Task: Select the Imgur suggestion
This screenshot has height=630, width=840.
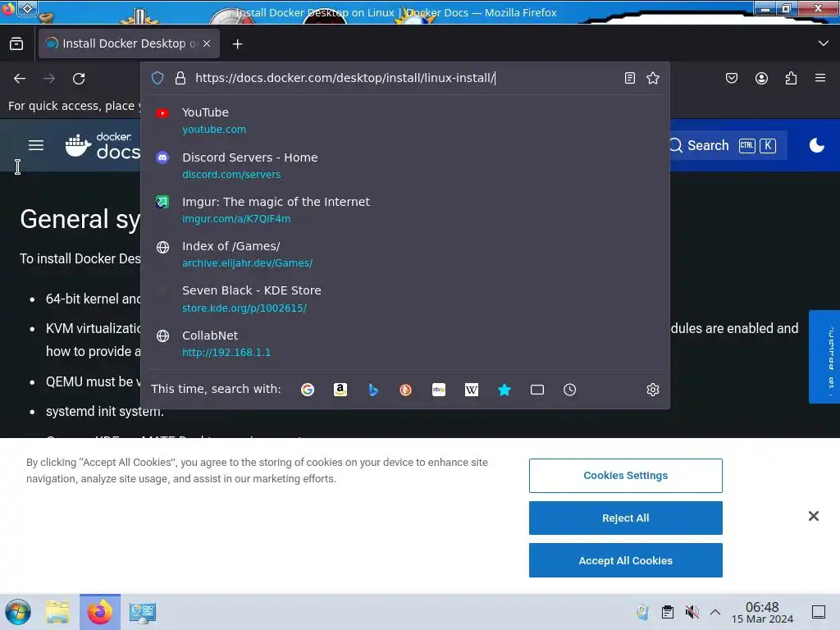Action: click(x=405, y=210)
